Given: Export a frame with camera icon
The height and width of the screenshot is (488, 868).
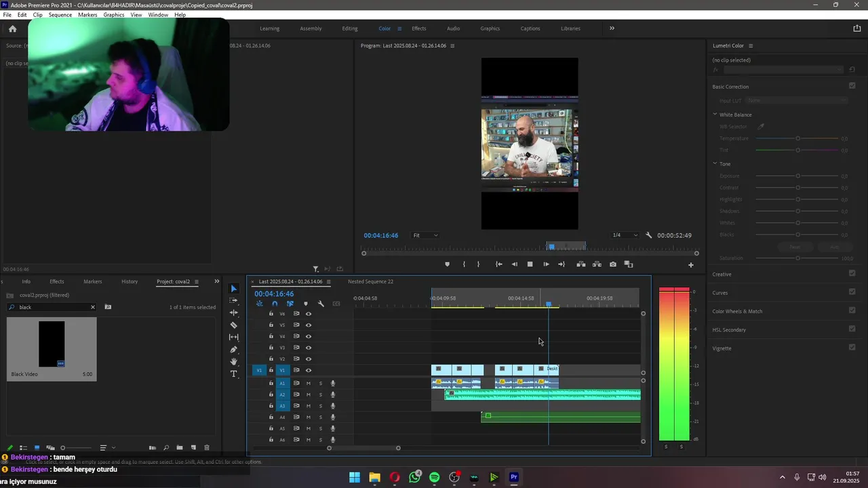Looking at the screenshot, I should [613, 264].
